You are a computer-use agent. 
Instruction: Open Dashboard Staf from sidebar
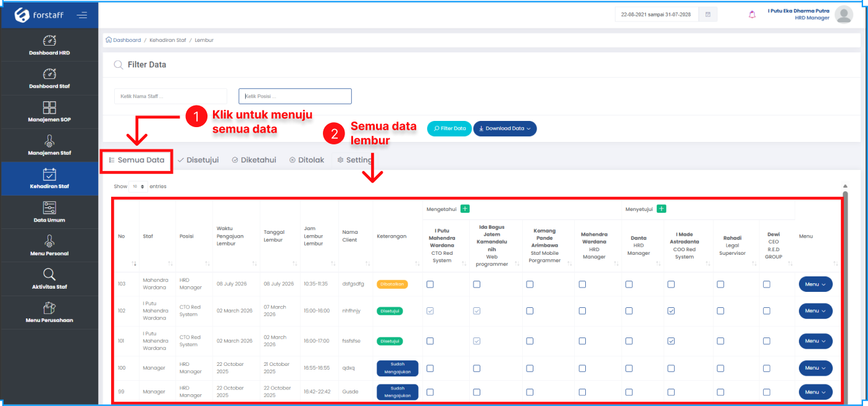(x=49, y=78)
